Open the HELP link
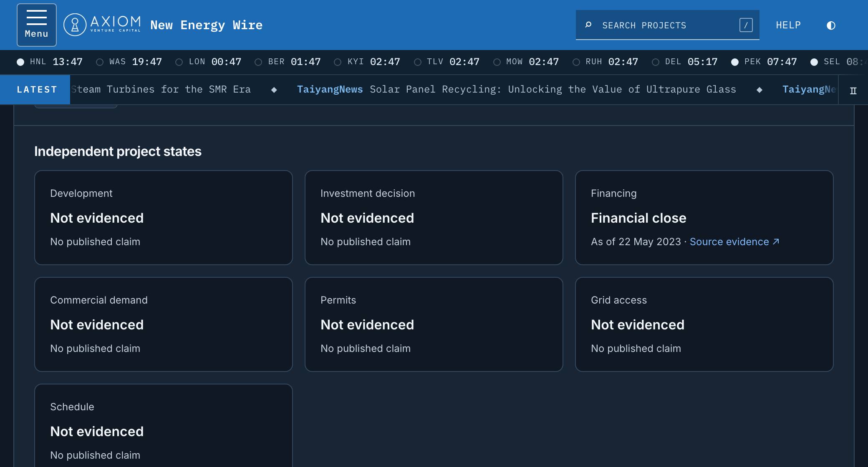 [788, 25]
